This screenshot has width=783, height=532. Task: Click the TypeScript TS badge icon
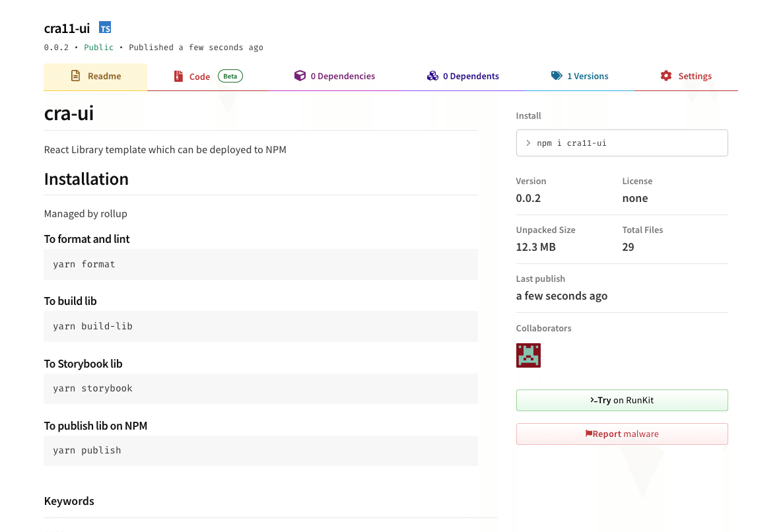(x=105, y=28)
